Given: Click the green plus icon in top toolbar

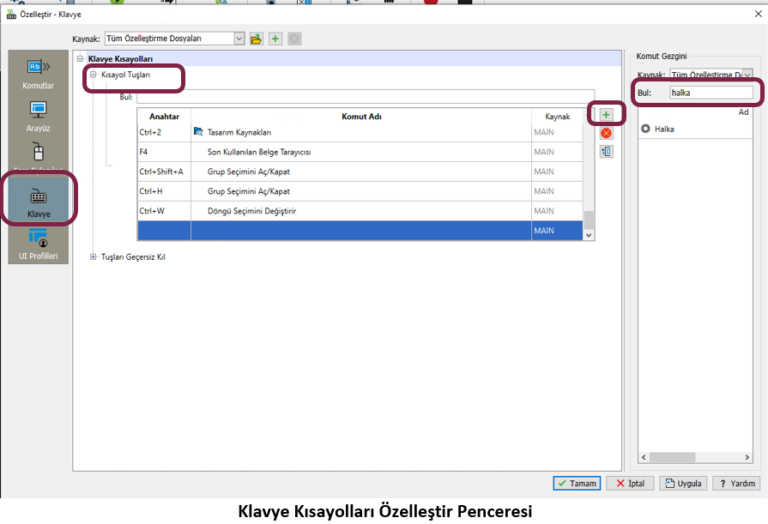Looking at the screenshot, I should [275, 39].
